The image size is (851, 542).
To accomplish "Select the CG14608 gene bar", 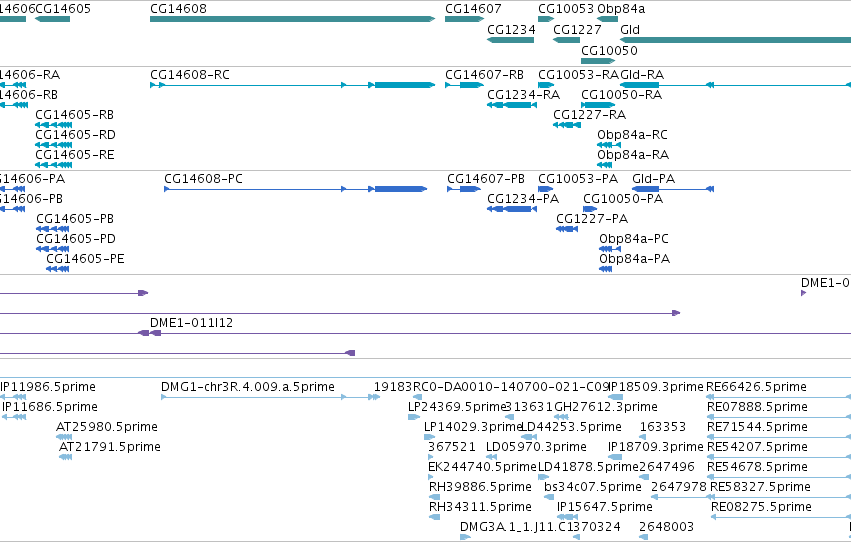I will click(x=293, y=19).
